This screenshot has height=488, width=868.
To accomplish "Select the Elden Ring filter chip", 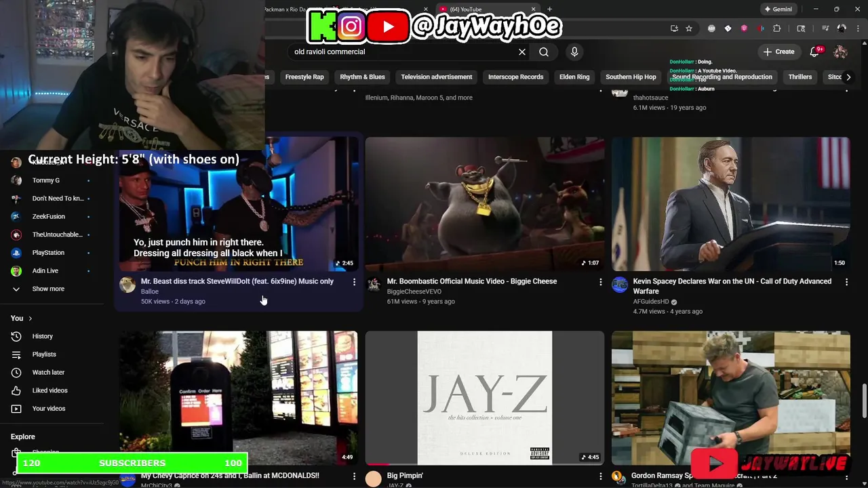I will (574, 77).
